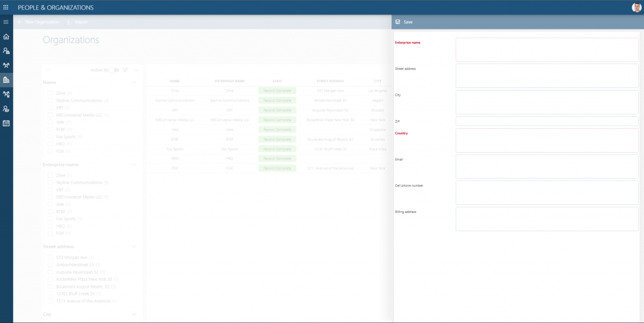This screenshot has height=323, width=644.
Task: Focus the Country input field
Action: pyautogui.click(x=547, y=140)
